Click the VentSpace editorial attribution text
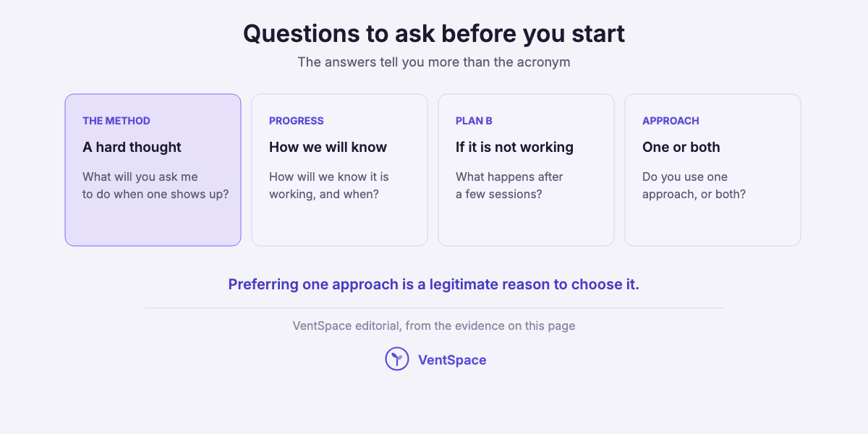This screenshot has height=434, width=868. tap(434, 325)
